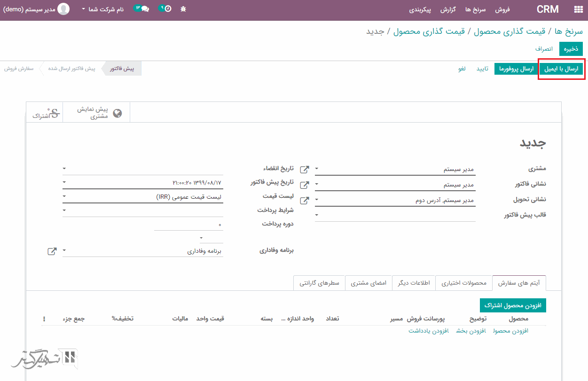Click the globe icon for پیش نمایش مشتری
The image size is (588, 381).
[118, 113]
